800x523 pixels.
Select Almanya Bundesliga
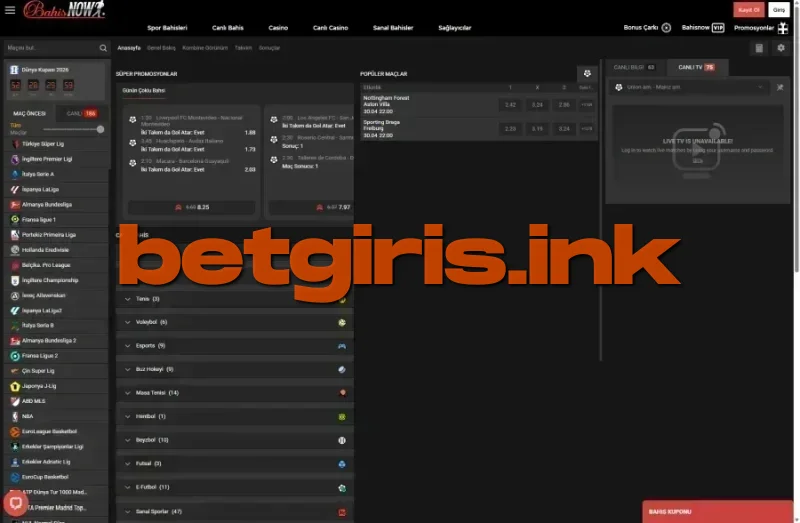57,205
